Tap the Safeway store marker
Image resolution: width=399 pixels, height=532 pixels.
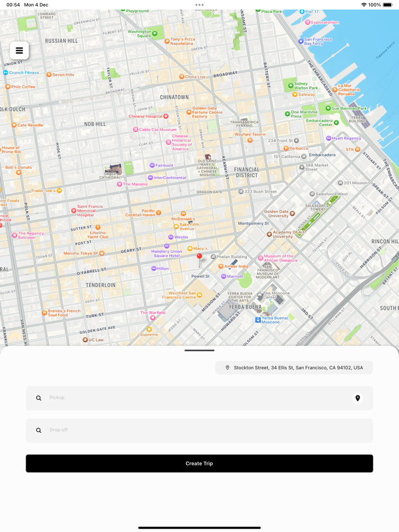pyautogui.click(x=295, y=95)
